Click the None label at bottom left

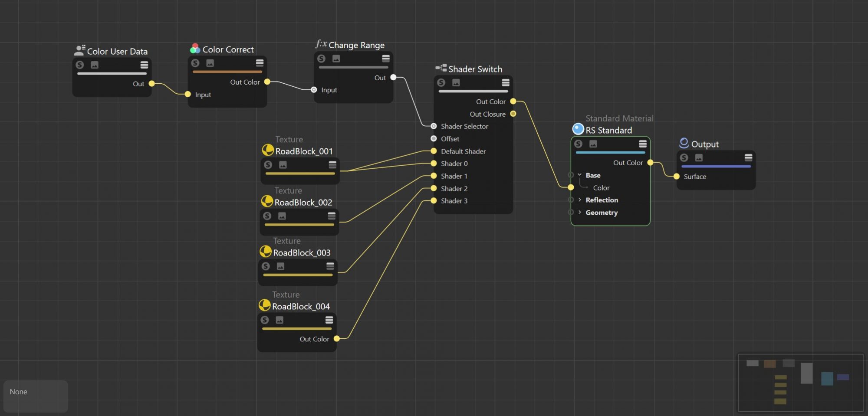point(19,392)
